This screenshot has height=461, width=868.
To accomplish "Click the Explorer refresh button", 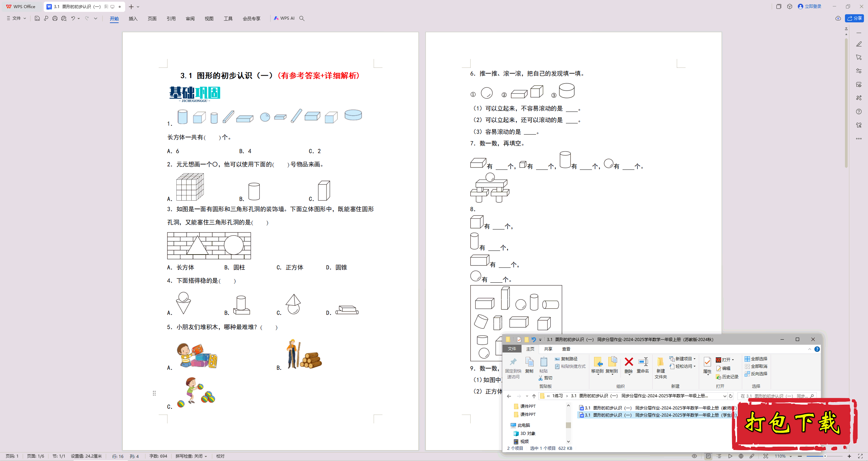I will [731, 396].
